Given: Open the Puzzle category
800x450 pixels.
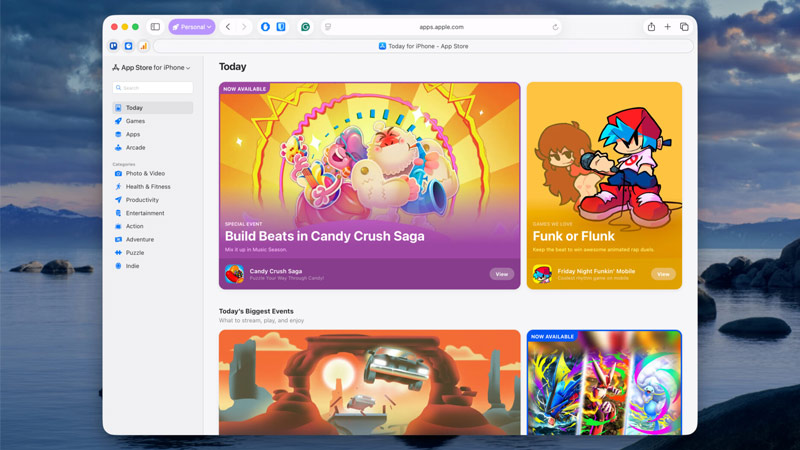Looking at the screenshot, I should [x=153, y=253].
